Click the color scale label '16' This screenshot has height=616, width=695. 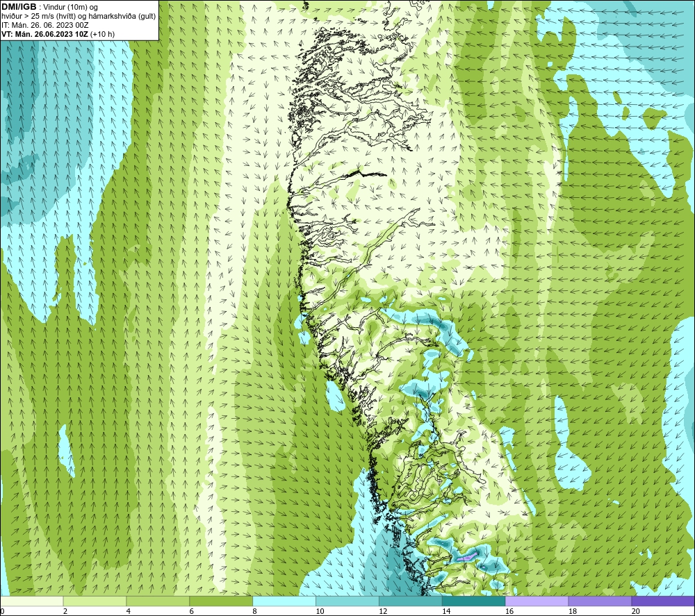pos(509,611)
